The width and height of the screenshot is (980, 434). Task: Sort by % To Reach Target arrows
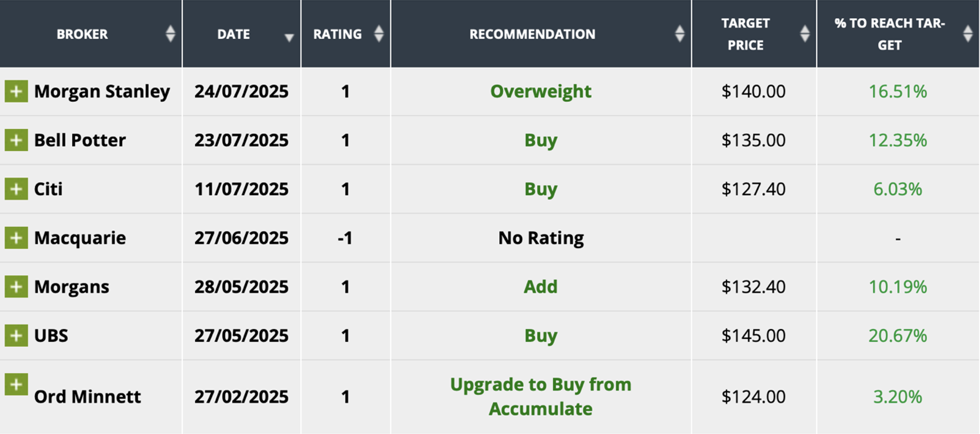point(968,34)
